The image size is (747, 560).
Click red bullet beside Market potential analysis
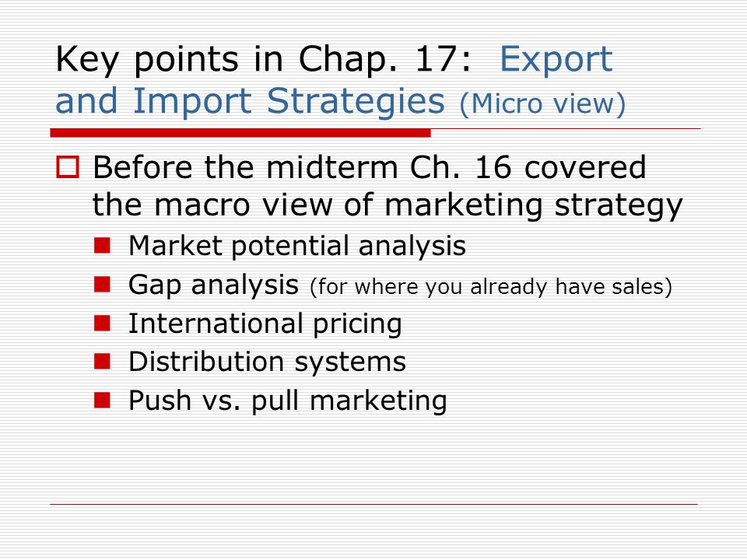[103, 246]
